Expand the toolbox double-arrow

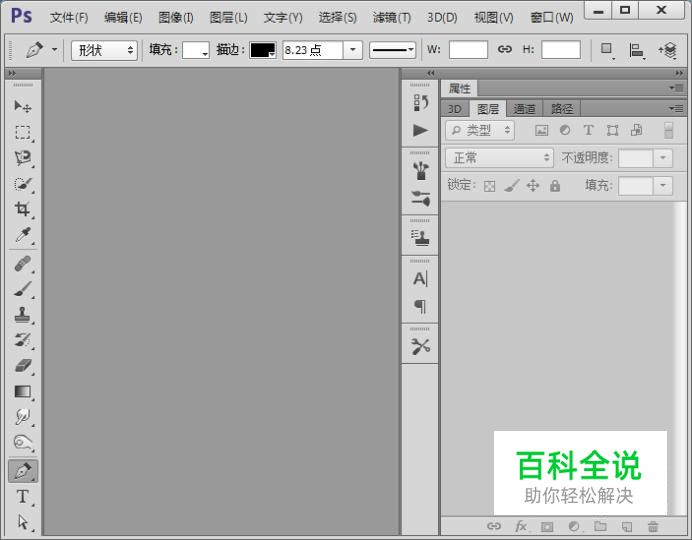coord(11,73)
